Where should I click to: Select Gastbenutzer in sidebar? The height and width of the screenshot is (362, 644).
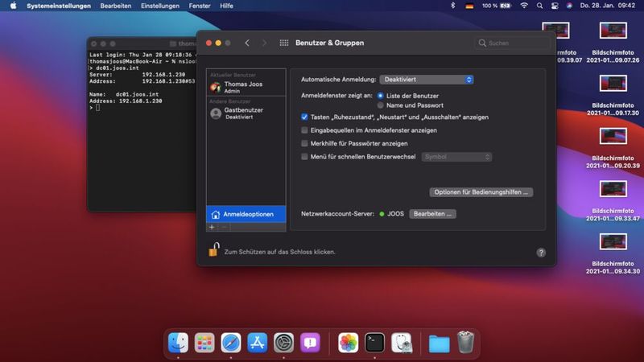click(x=246, y=113)
